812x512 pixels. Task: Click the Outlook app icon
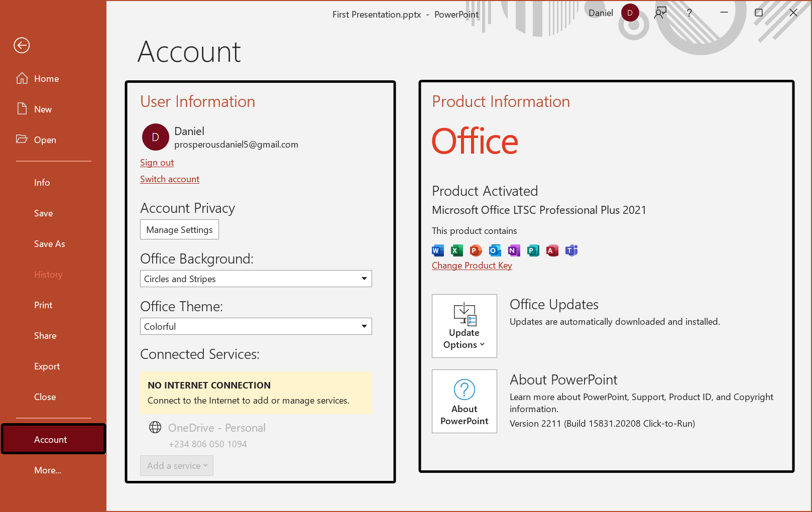click(x=495, y=250)
